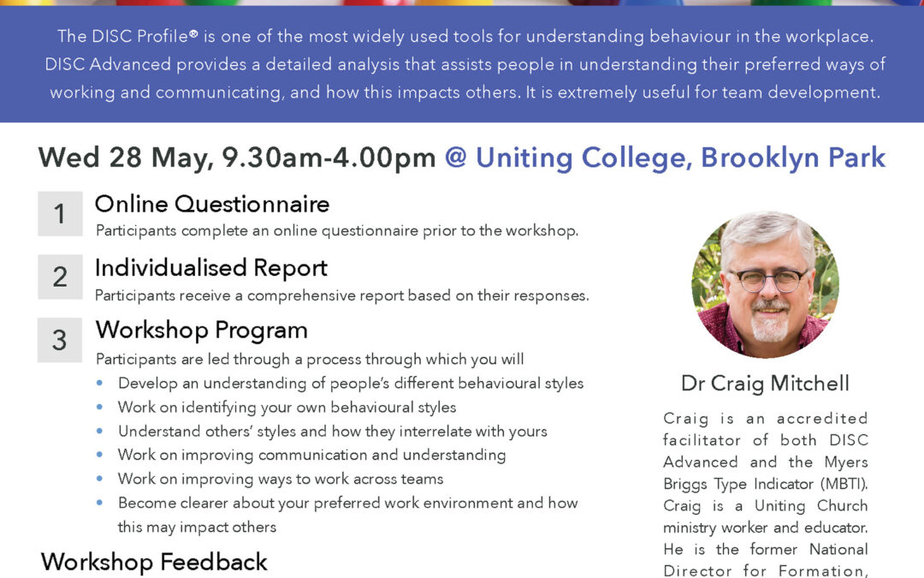Click the Craig biography paragraph
This screenshot has height=578, width=924.
(765, 494)
